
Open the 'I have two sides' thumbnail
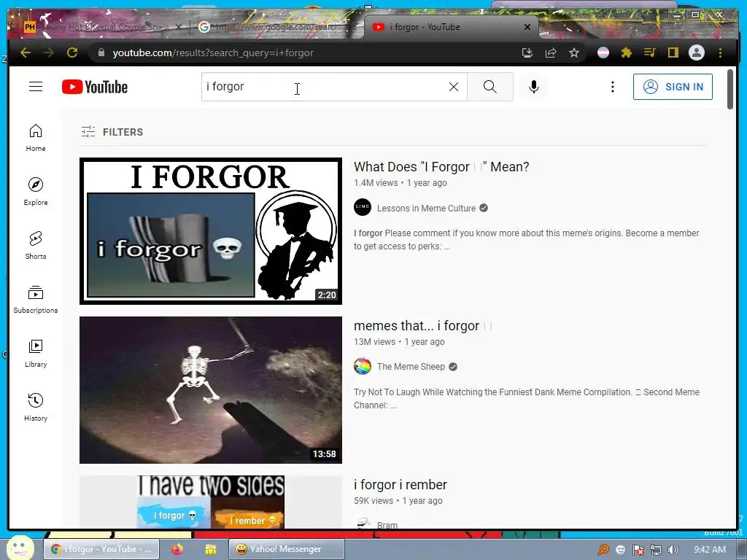211,502
